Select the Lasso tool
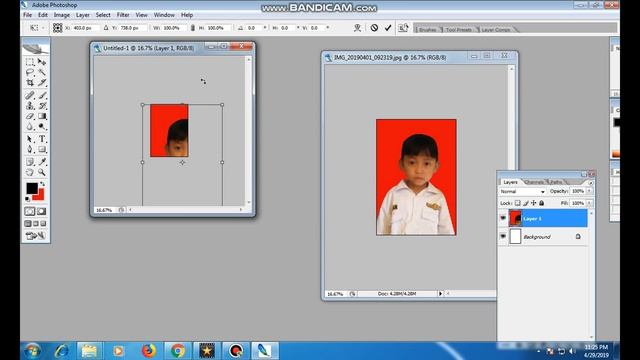This screenshot has height=360, width=640. pos(30,72)
